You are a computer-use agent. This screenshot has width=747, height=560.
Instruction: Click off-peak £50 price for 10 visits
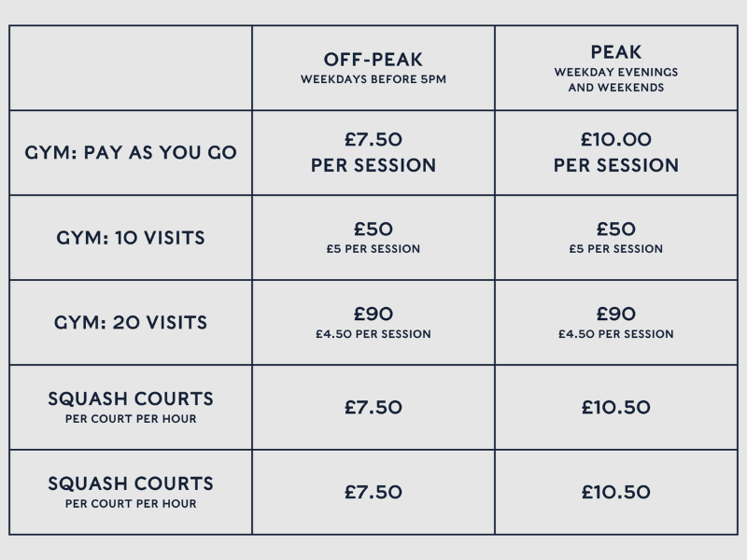pyautogui.click(x=373, y=229)
